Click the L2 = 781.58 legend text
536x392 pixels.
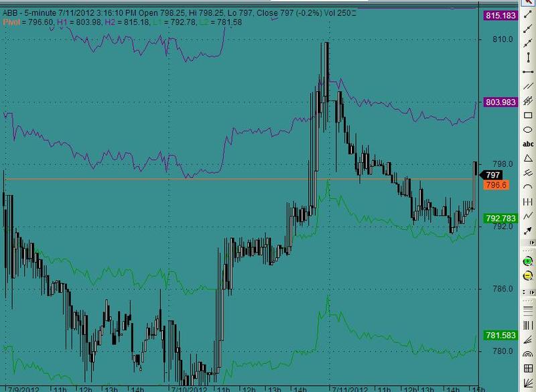(x=220, y=23)
